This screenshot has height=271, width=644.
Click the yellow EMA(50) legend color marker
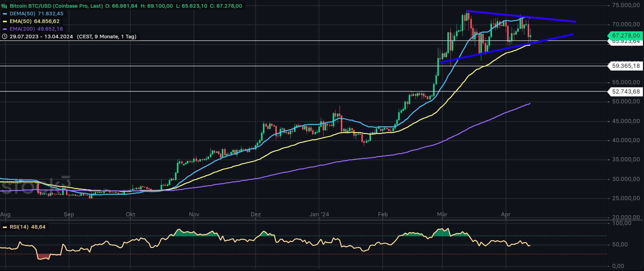5,21
